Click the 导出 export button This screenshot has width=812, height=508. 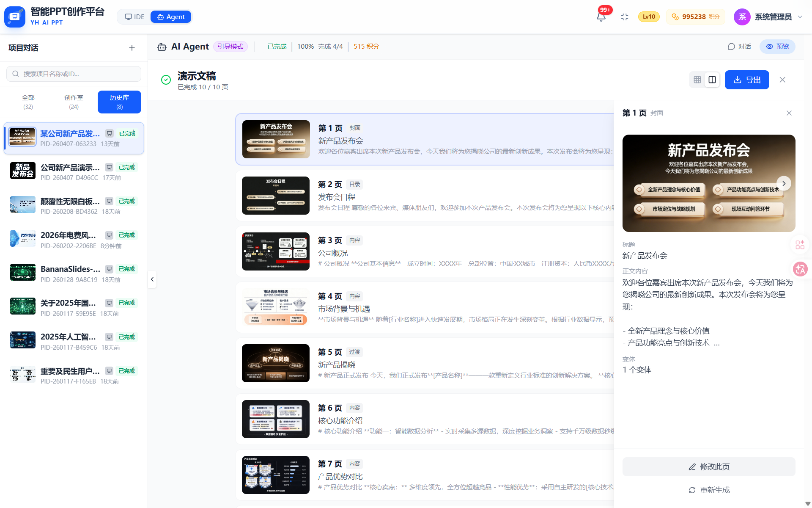click(747, 80)
